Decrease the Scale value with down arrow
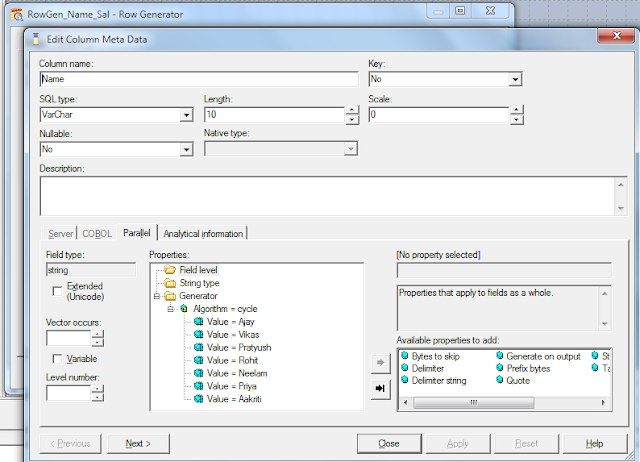640x462 pixels. tap(516, 120)
